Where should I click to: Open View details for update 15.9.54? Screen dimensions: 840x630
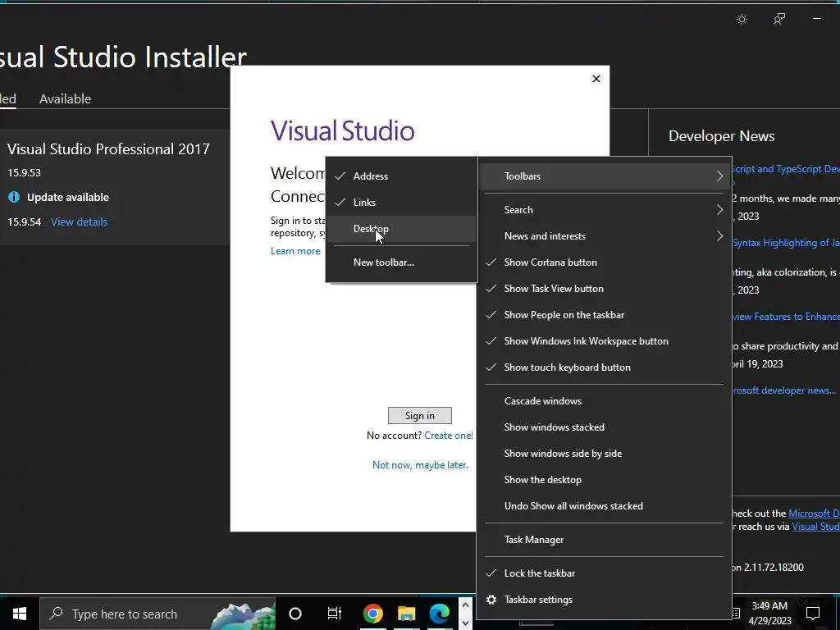pyautogui.click(x=80, y=221)
